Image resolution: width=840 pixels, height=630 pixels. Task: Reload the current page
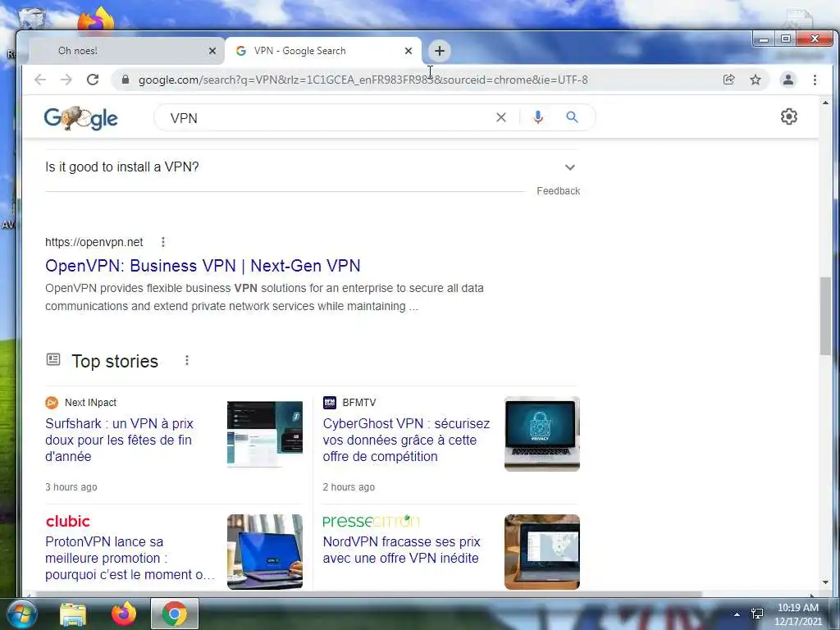[93, 80]
